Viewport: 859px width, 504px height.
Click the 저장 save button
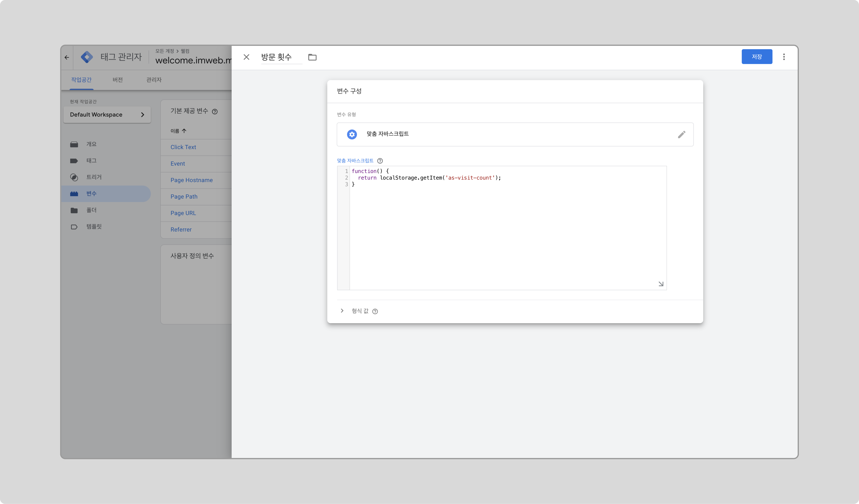[x=757, y=56]
